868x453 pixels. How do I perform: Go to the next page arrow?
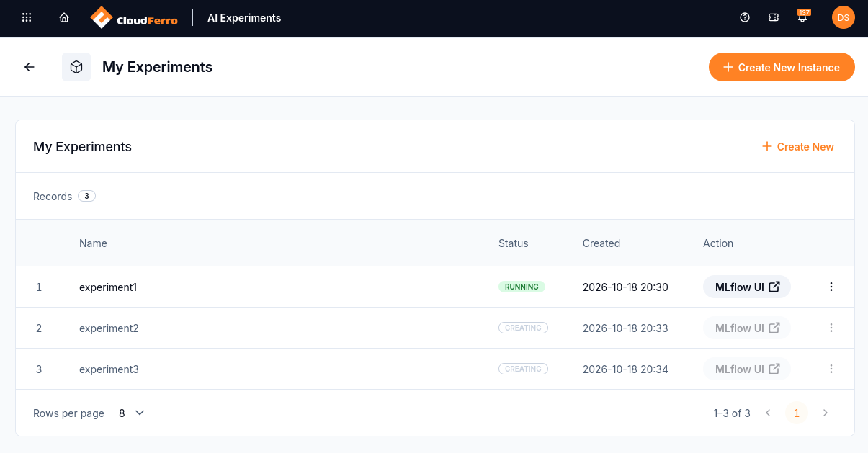[x=826, y=413]
